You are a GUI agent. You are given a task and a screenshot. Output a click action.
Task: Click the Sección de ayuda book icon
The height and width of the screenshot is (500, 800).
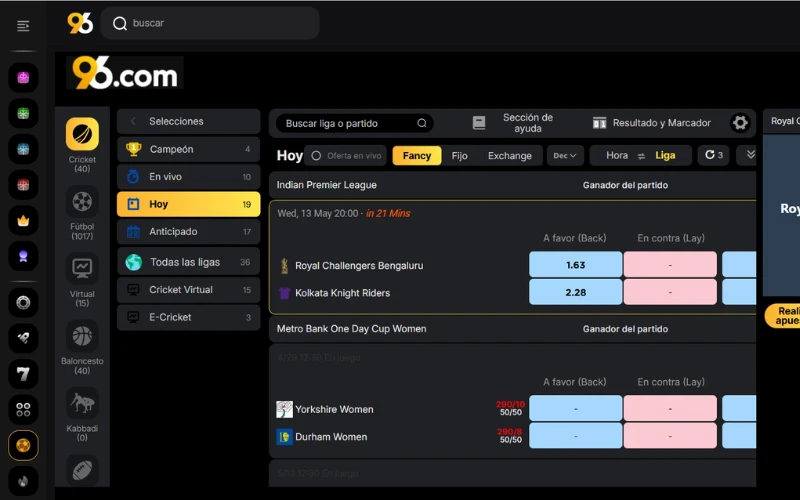pos(479,123)
